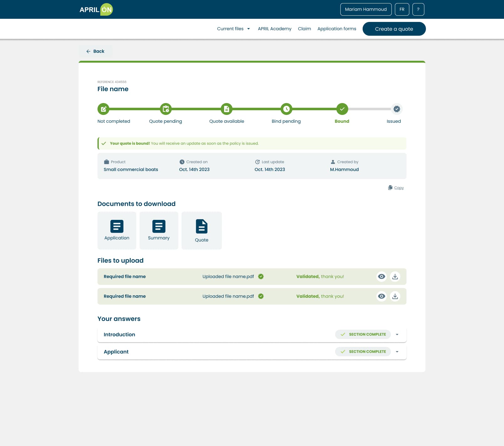Preview second uploaded file with eye icon
Image resolution: width=504 pixels, height=446 pixels.
click(x=381, y=296)
